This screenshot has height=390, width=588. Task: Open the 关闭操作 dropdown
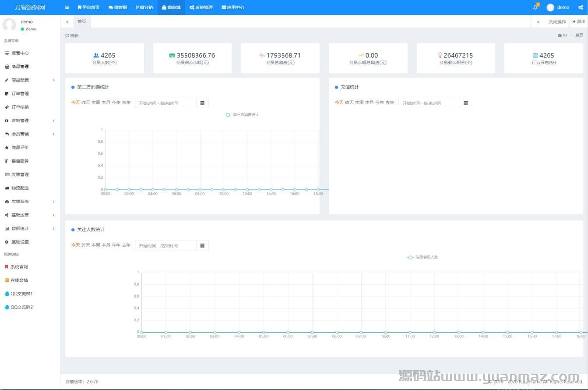[557, 21]
